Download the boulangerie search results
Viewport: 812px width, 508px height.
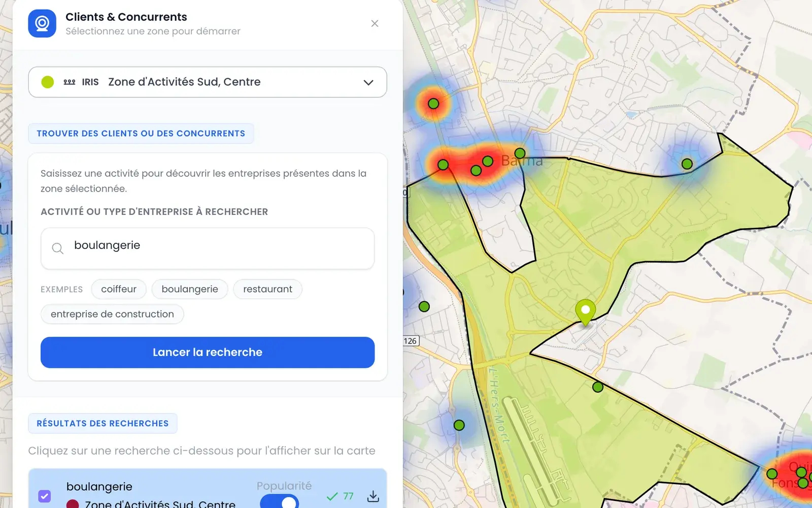coord(373,496)
